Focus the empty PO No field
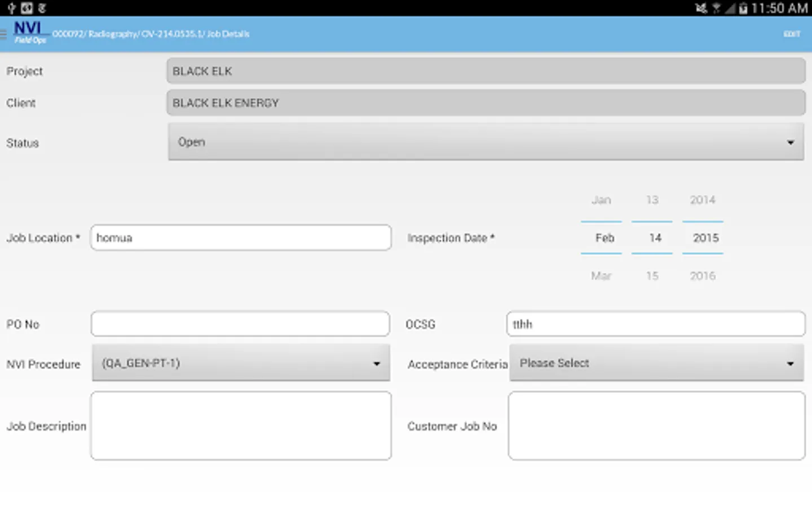 click(x=240, y=324)
